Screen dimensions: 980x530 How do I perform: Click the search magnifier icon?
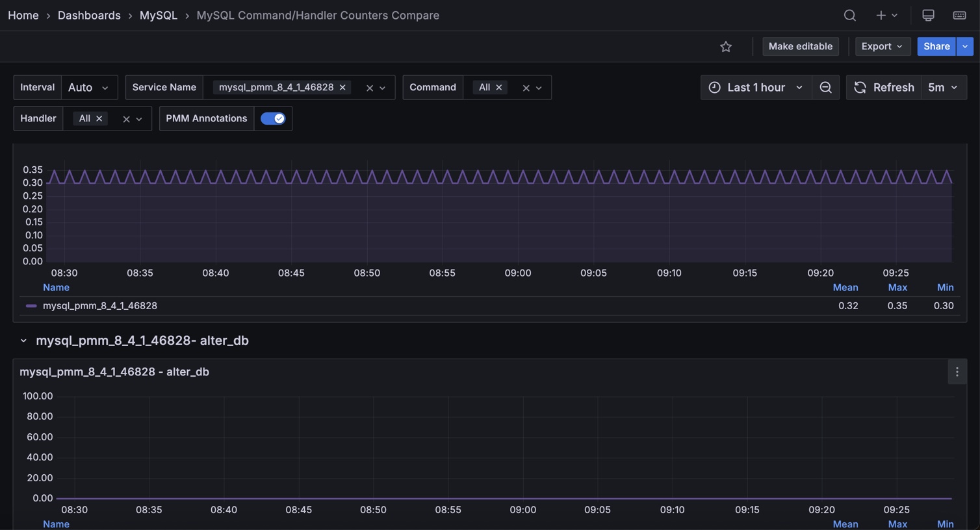click(849, 15)
